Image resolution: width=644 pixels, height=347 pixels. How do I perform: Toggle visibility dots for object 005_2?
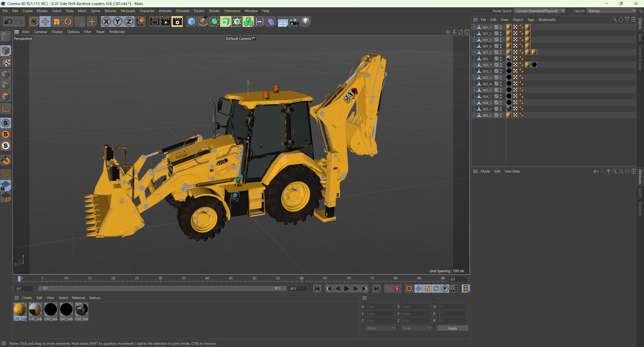(x=501, y=115)
